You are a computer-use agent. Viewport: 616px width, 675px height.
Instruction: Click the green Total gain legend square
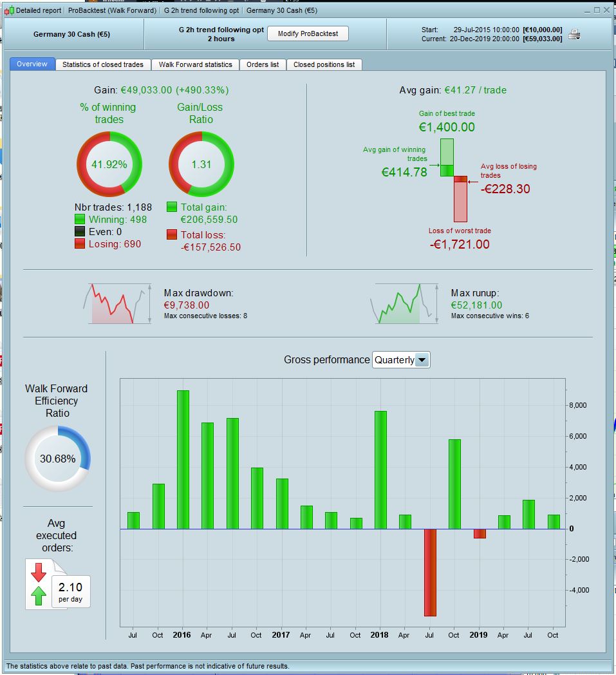(172, 207)
